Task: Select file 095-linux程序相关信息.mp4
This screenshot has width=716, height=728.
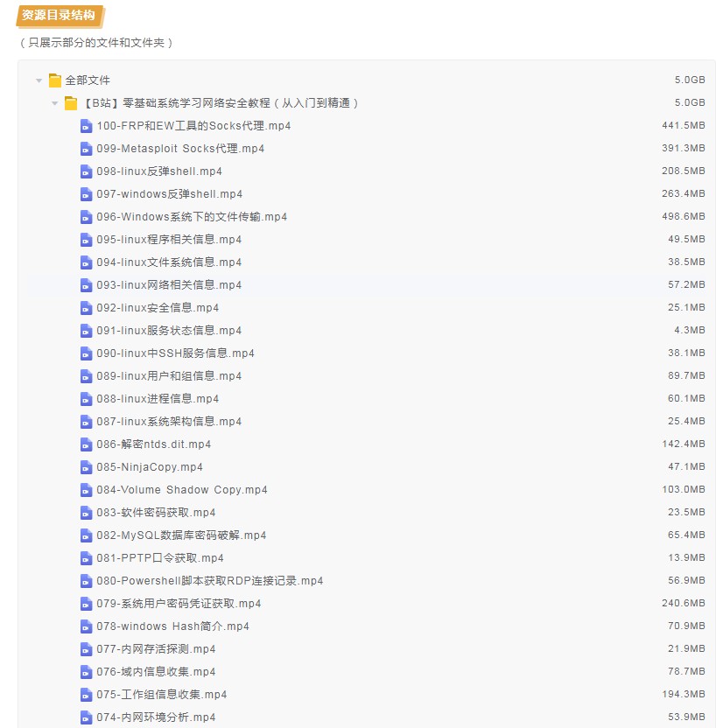Action: click(x=169, y=240)
